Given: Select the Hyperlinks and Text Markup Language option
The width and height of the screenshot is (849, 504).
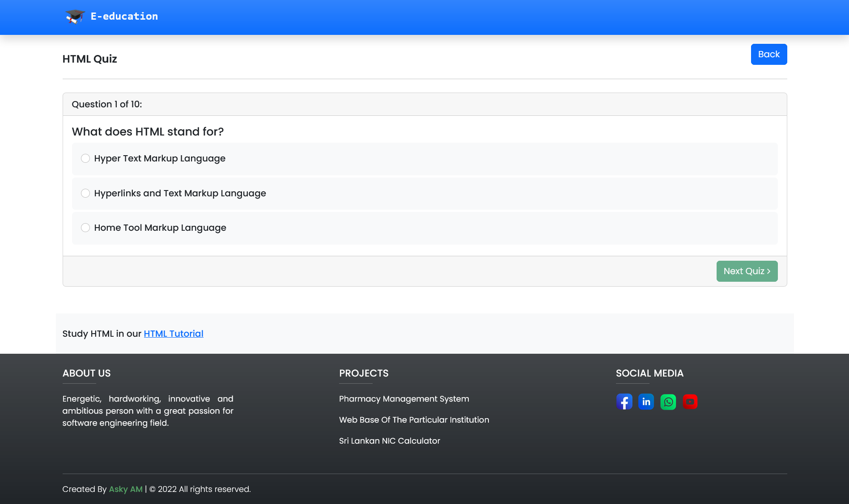Looking at the screenshot, I should point(85,193).
